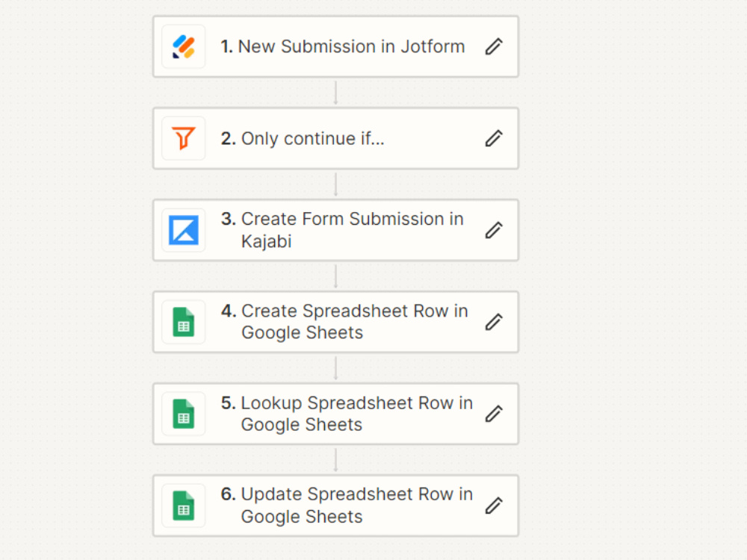Click the orange filter funnel icon
This screenshot has width=747, height=560.
(x=184, y=139)
